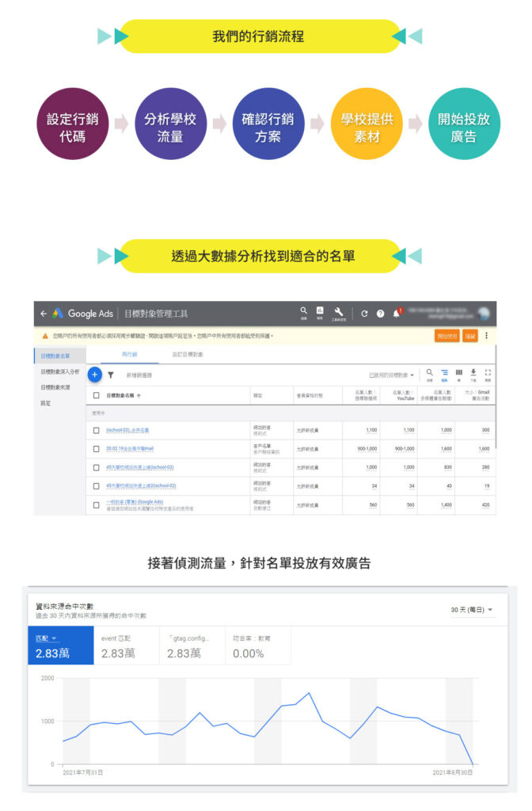Viewport: 532px width, 811px height.
Task: Click the filter funnel icon
Action: click(x=111, y=375)
